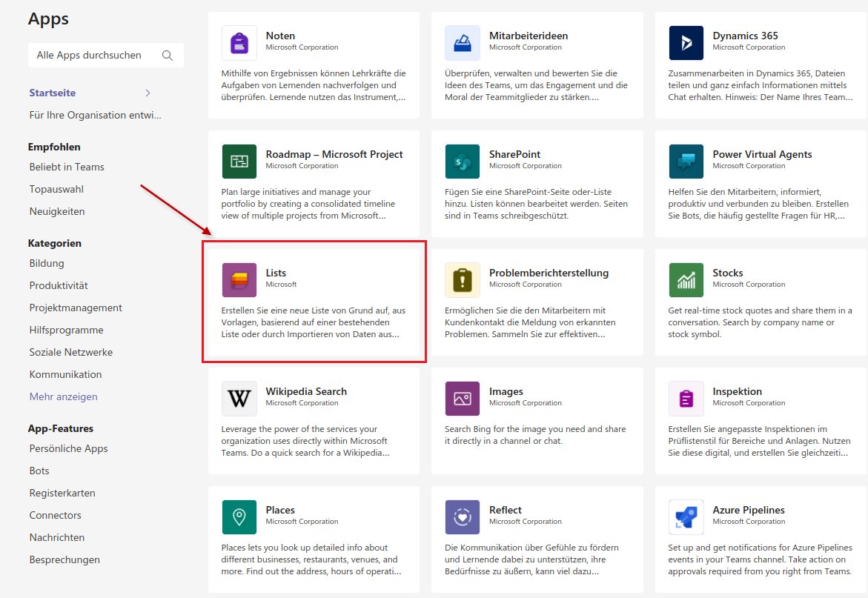The image size is (868, 598).
Task: Click the Problemberichterstellung clipboard icon
Action: point(463,280)
